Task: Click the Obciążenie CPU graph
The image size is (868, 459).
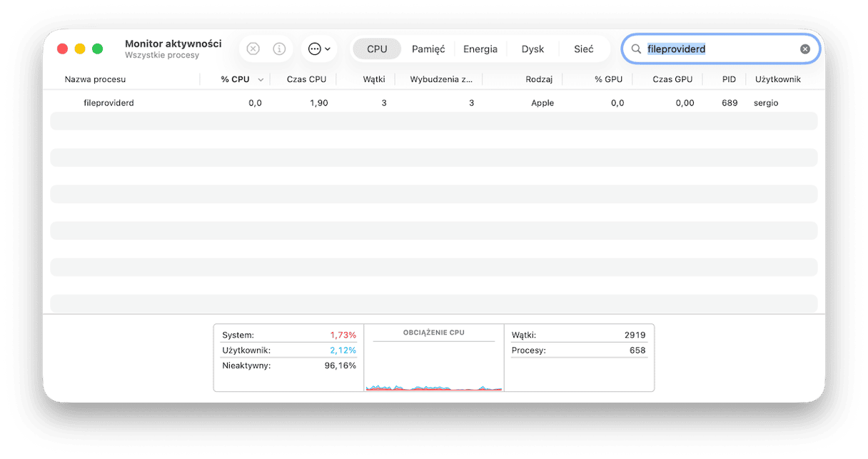Action: pyautogui.click(x=433, y=364)
